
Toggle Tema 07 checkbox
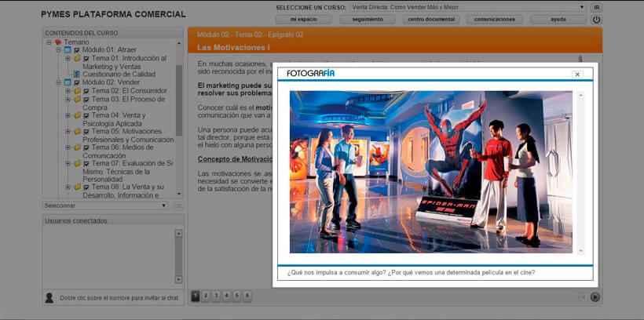click(x=86, y=164)
